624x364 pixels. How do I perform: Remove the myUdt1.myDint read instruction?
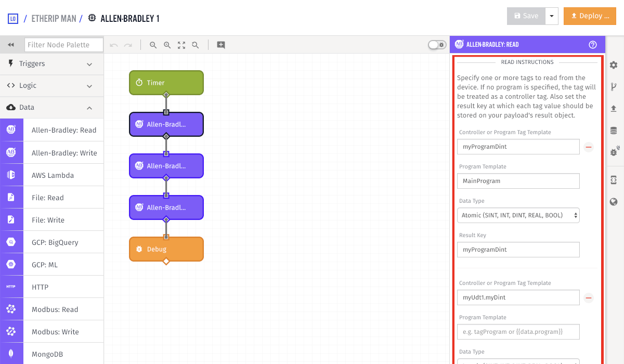coord(589,298)
